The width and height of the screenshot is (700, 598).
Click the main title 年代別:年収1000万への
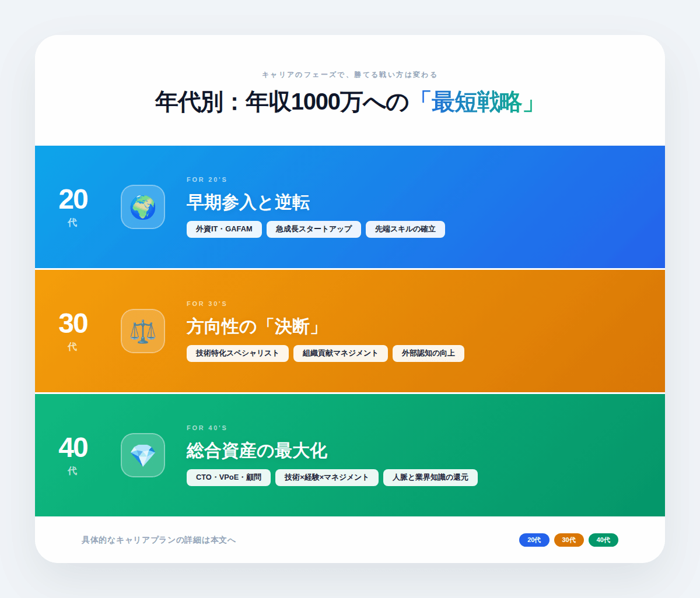click(282, 102)
